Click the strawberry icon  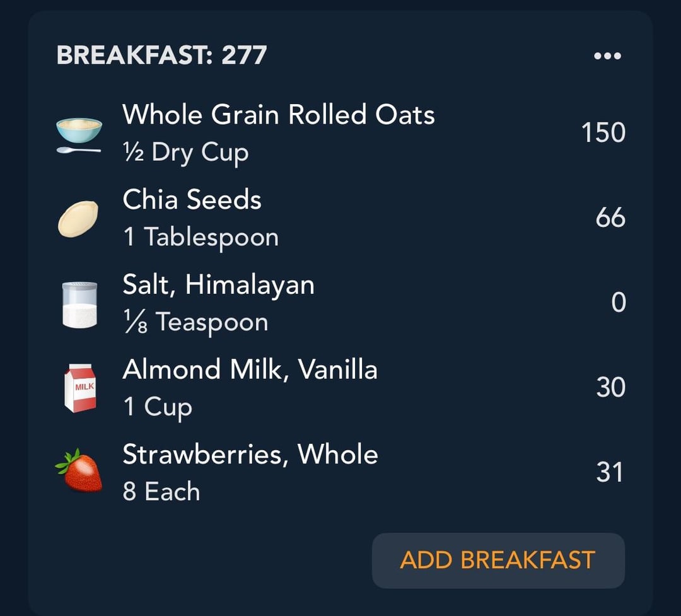pyautogui.click(x=79, y=470)
